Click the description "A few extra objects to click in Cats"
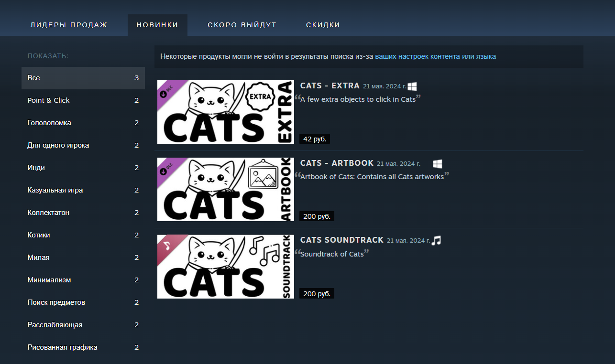615x364 pixels. pyautogui.click(x=358, y=99)
